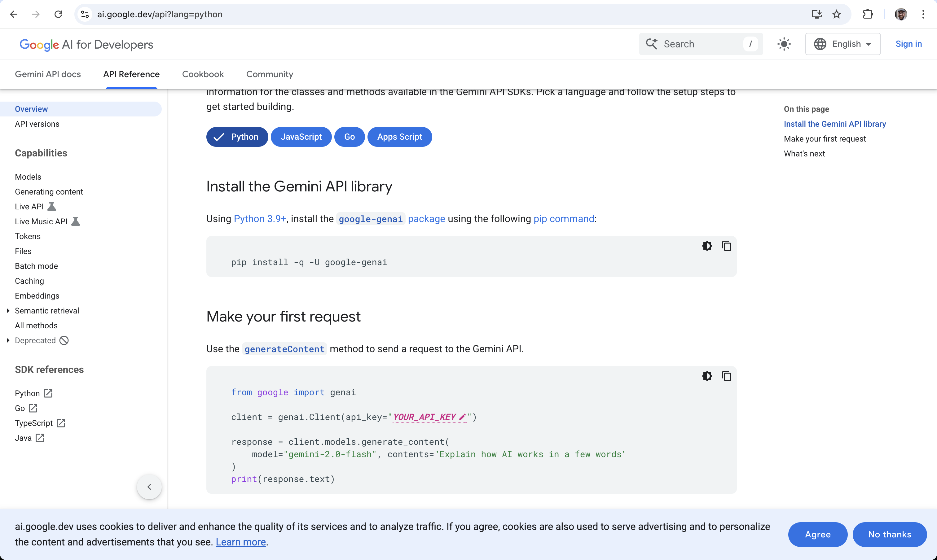Open the Python SDK reference external link
Screen dimensions: 937x560
pos(33,393)
